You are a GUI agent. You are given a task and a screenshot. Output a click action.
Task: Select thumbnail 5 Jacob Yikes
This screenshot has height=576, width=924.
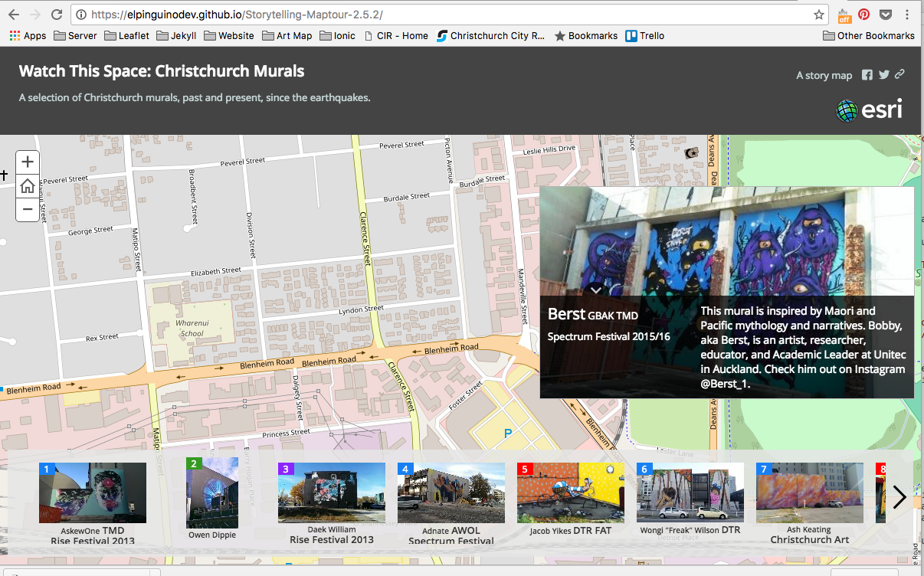pos(571,493)
